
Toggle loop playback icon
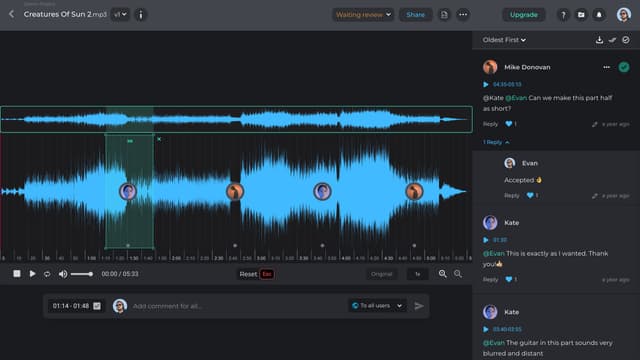pos(47,274)
